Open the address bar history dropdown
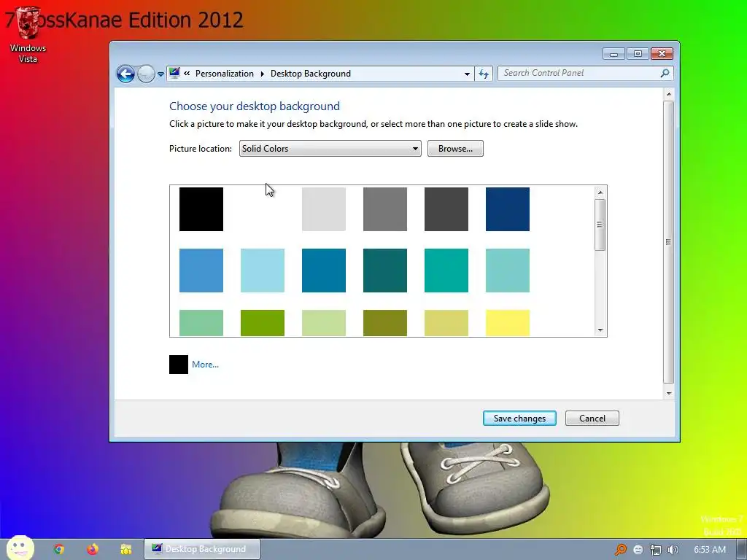The width and height of the screenshot is (747, 560). point(467,74)
